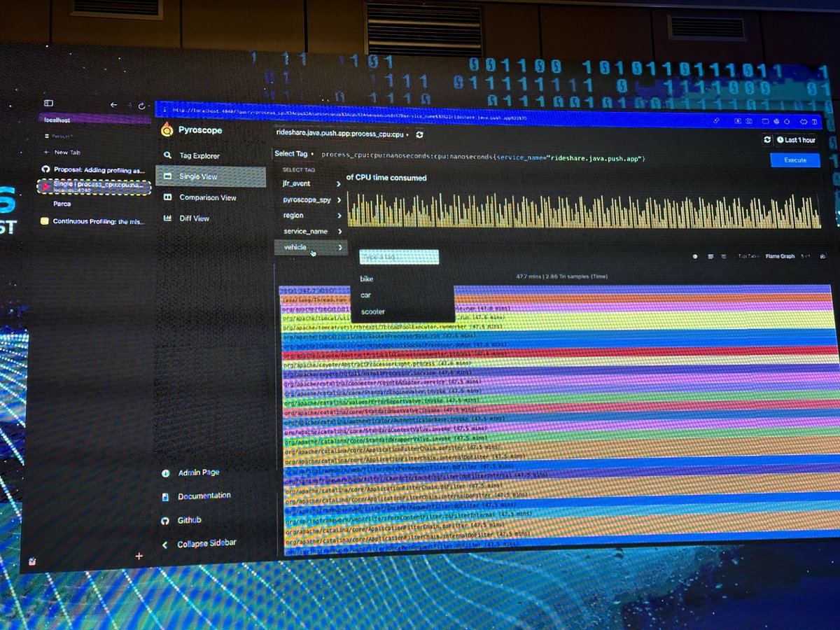
Task: Open the Continuous Profiling browser tab
Action: click(x=93, y=220)
